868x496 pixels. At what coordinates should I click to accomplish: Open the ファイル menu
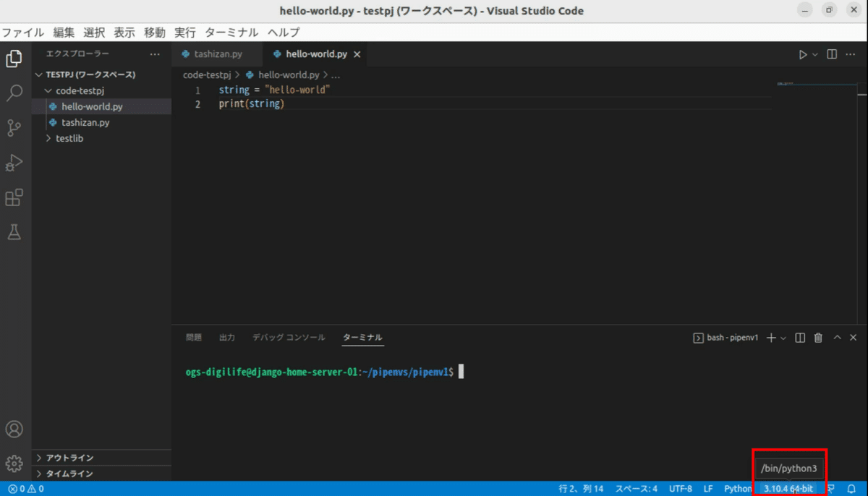tap(22, 33)
